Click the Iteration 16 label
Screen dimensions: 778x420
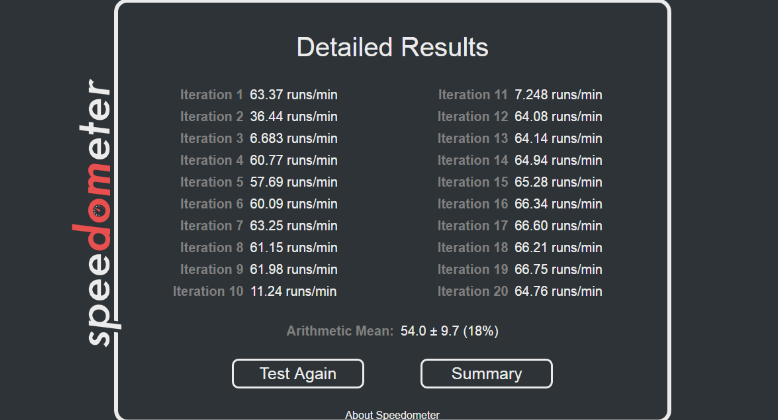pos(473,204)
